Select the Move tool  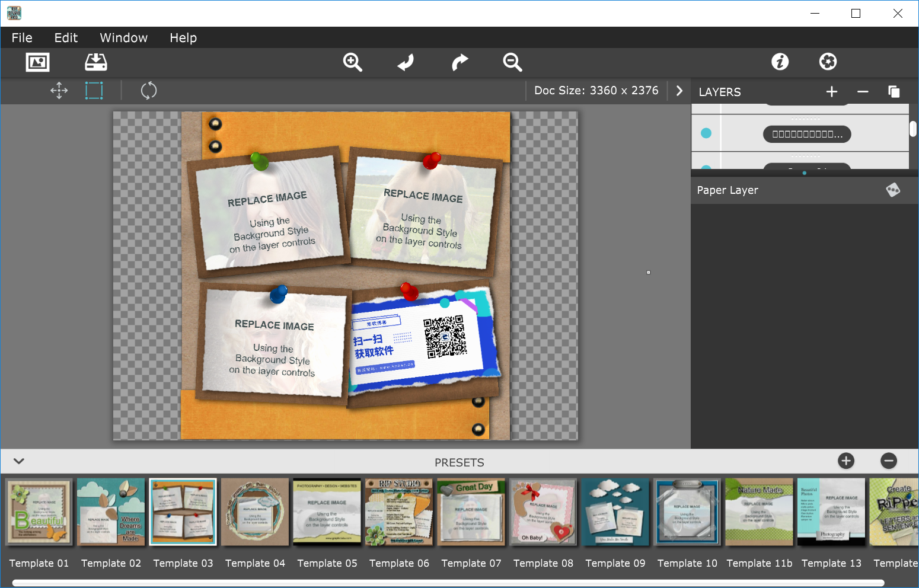(59, 91)
